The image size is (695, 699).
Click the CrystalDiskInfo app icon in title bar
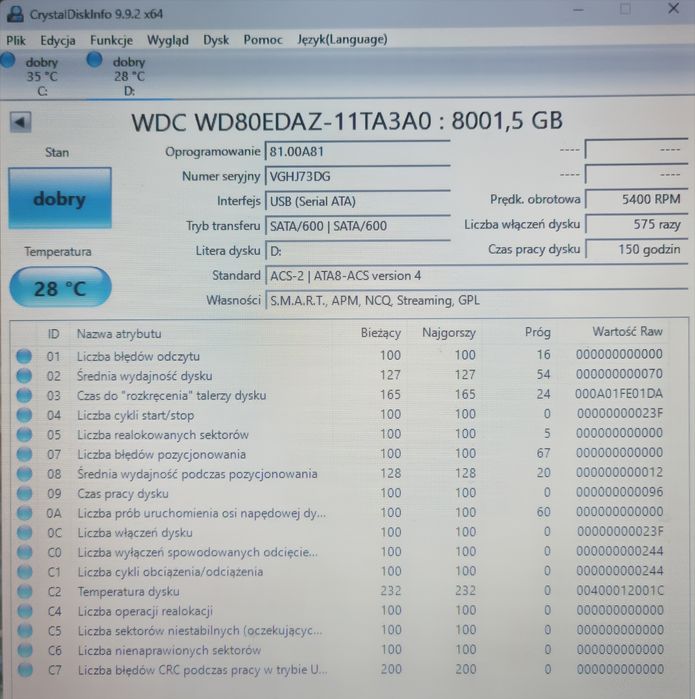pyautogui.click(x=15, y=13)
